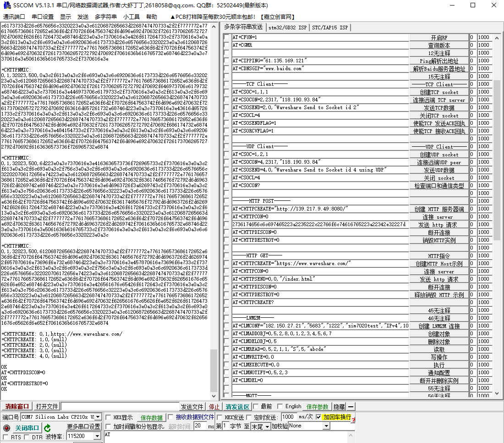The image size is (504, 443).
Task: Click the 超时时间 field showing 20
Action: tap(200, 426)
